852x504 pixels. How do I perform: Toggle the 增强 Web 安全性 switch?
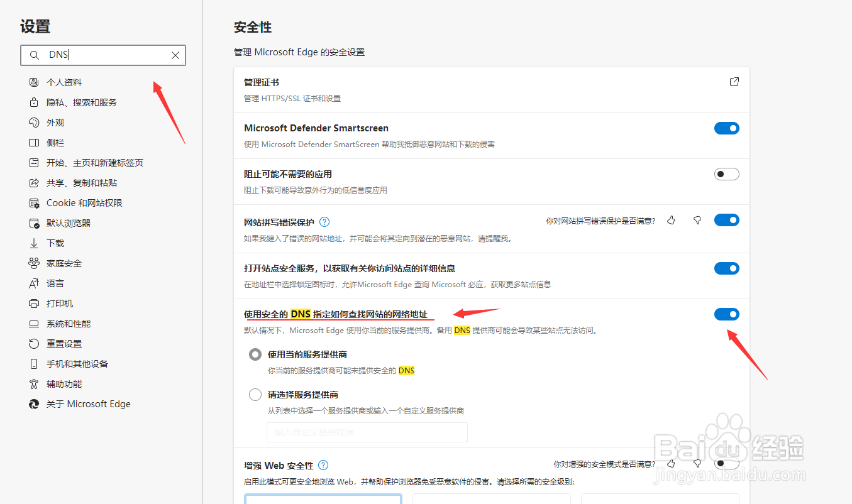(x=726, y=464)
